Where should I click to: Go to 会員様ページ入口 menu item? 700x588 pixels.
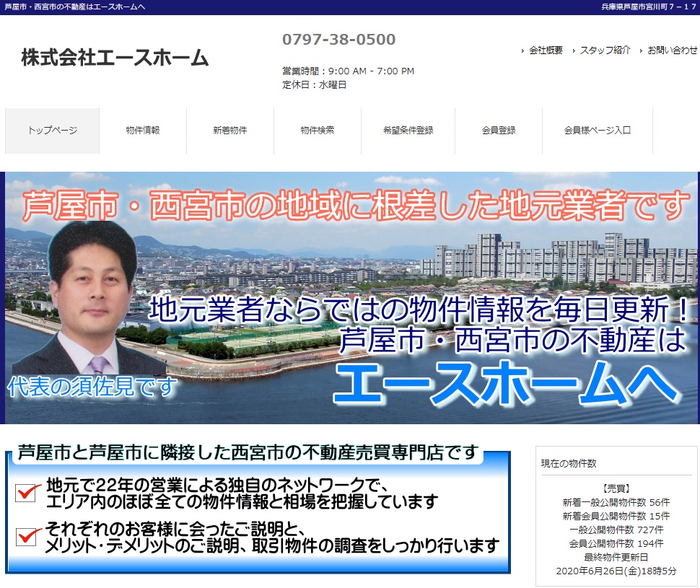tap(598, 131)
